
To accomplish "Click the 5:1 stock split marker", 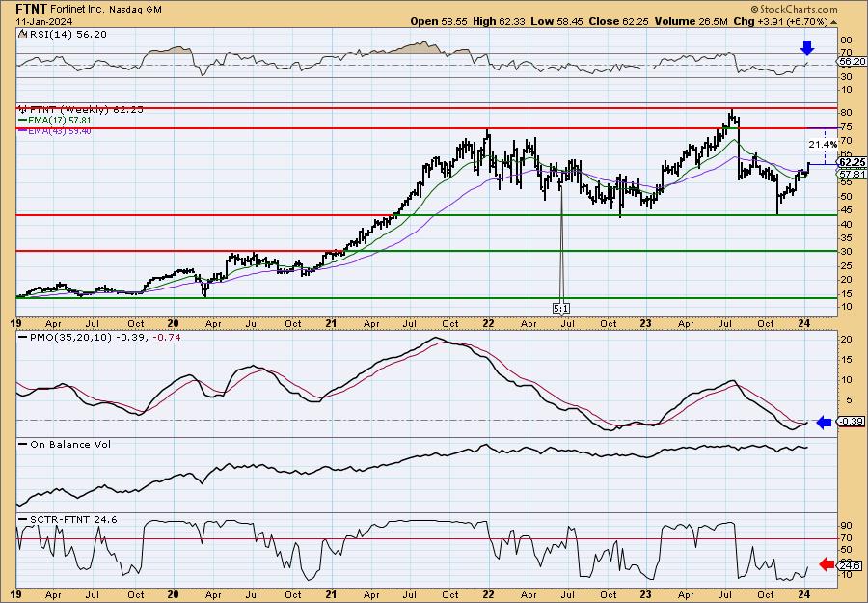I will tap(560, 308).
